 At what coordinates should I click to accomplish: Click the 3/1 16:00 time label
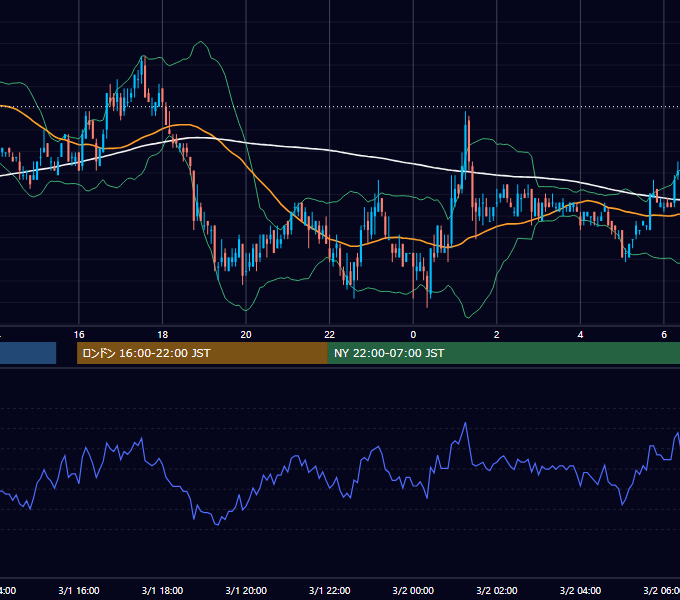79,590
